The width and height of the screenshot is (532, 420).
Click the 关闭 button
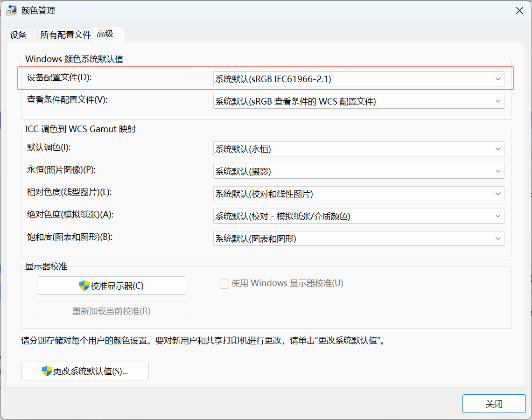pos(494,404)
